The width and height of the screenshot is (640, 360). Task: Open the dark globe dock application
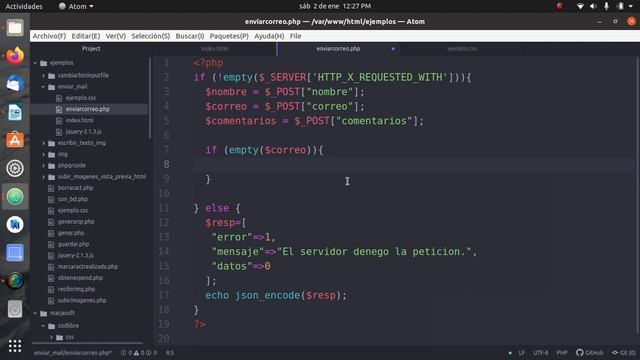coord(15,281)
